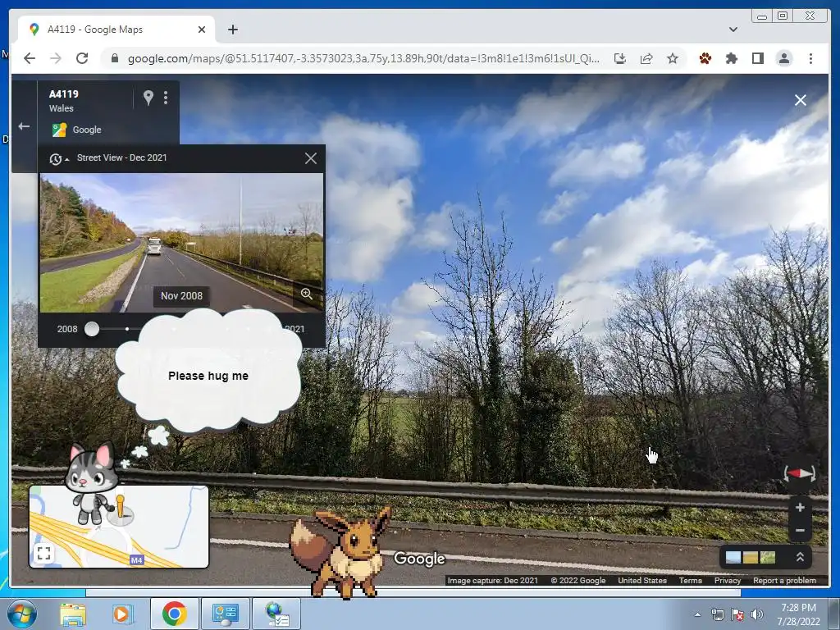Click the second dot on the timeline
The width and height of the screenshot is (840, 630).
tap(127, 329)
